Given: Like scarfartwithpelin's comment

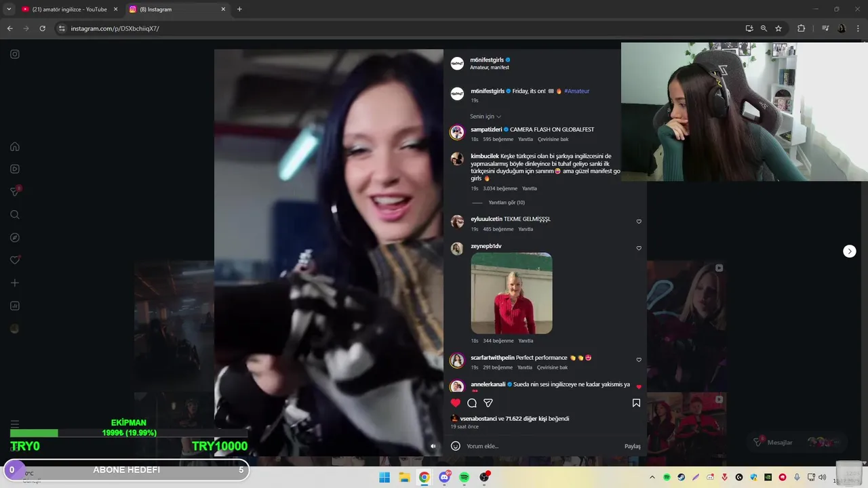Looking at the screenshot, I should pos(639,360).
